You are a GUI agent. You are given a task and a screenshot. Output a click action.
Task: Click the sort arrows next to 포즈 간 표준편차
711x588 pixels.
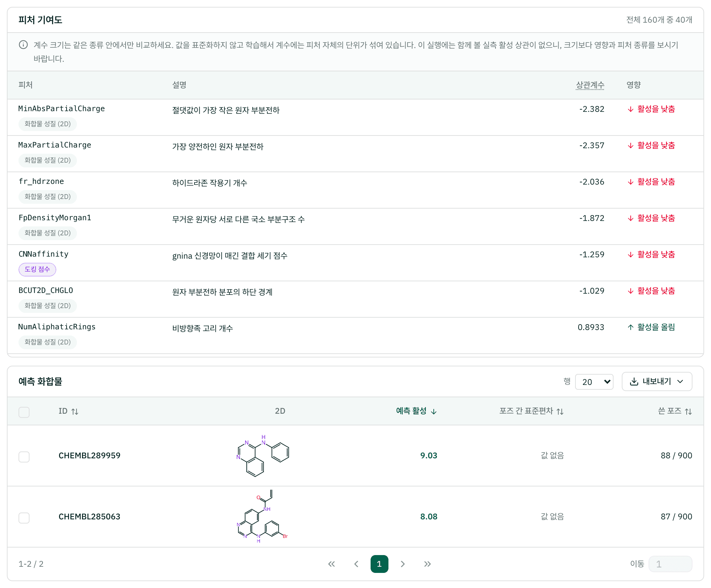[560, 411]
